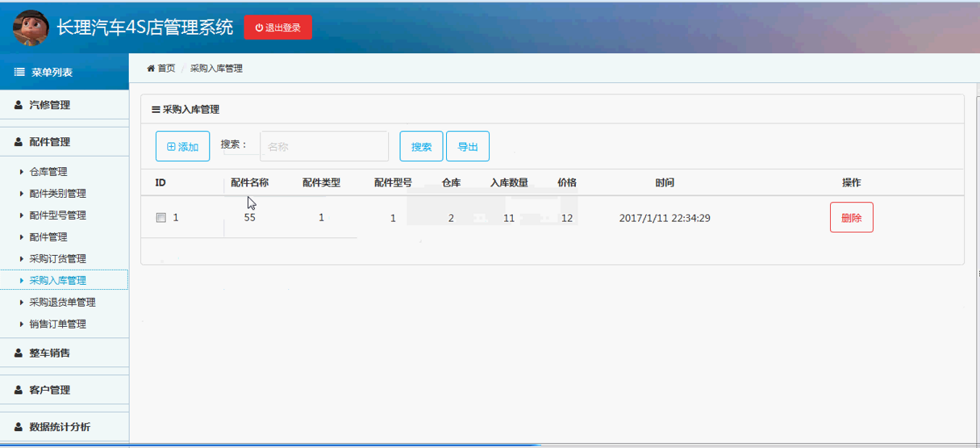Screen dimensions: 980x448
Task: Click the person icon next to 客户管理
Action: 19,390
